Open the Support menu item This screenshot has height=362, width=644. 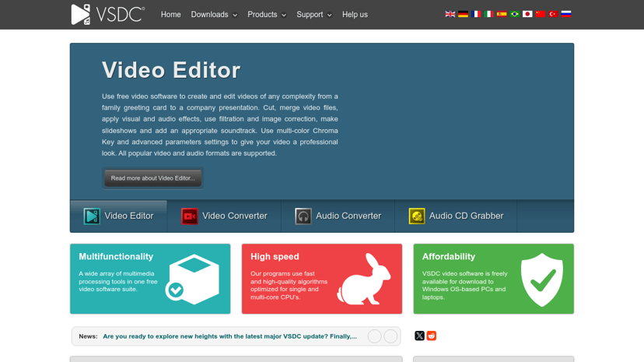tap(310, 14)
